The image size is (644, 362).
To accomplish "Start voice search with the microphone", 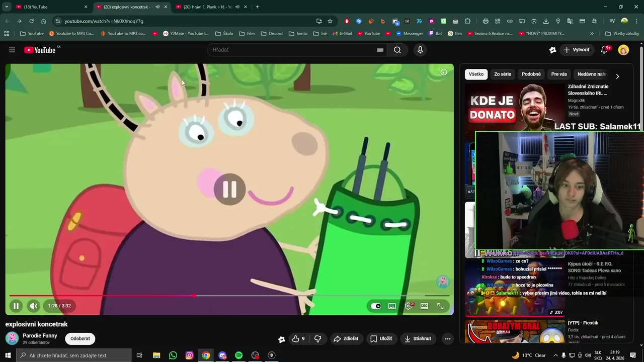I will (420, 50).
